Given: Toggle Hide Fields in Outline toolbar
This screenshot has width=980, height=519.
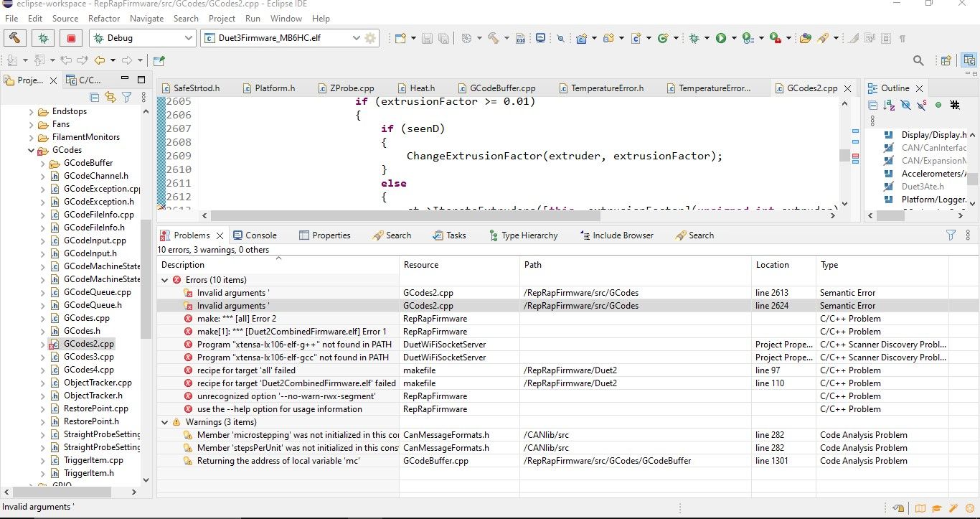Looking at the screenshot, I should click(x=905, y=105).
